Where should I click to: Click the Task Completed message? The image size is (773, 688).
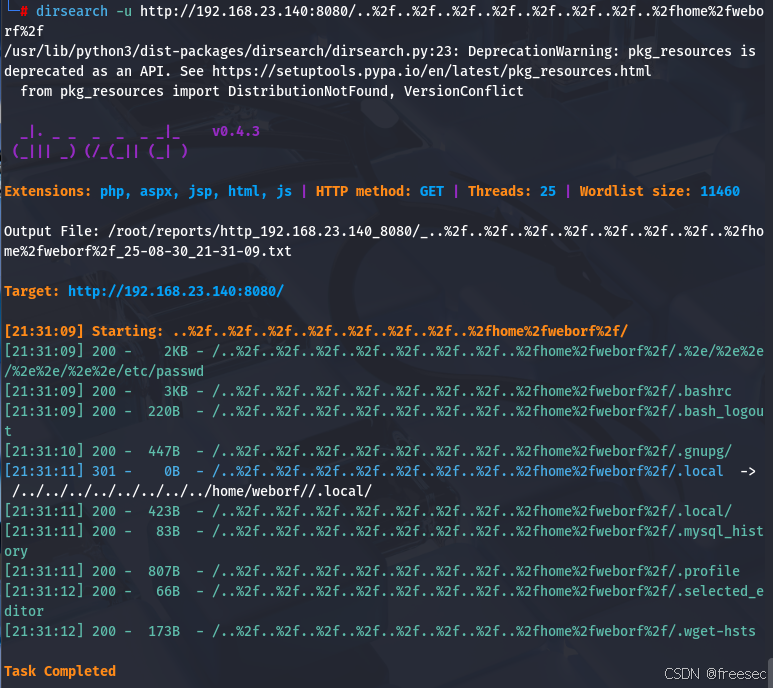60,671
